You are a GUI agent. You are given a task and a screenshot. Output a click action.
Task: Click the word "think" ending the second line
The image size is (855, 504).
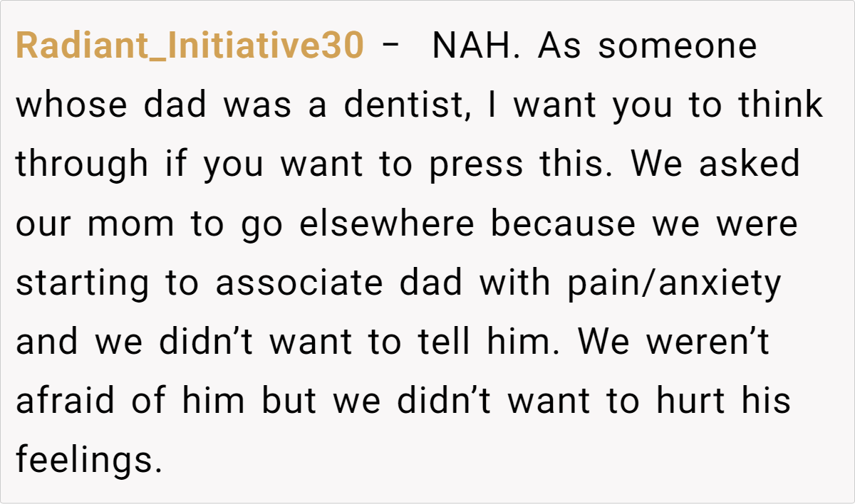781,106
